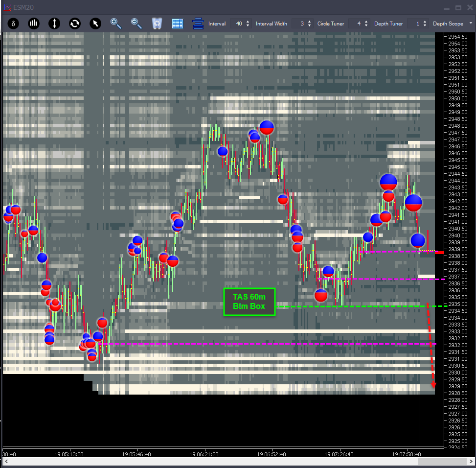Expand the toolbar overflow dropdown arrow
This screenshot has width=476, height=468.
click(x=471, y=23)
